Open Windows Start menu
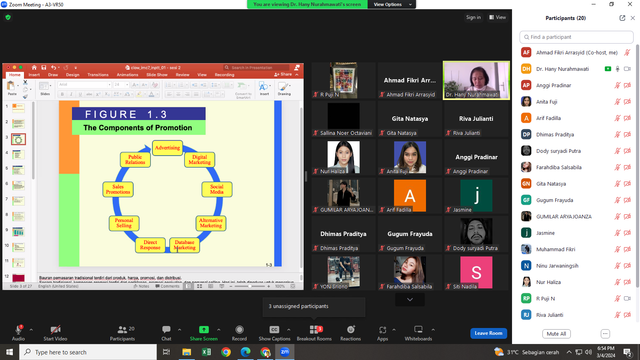The image size is (640, 360). click(x=9, y=352)
